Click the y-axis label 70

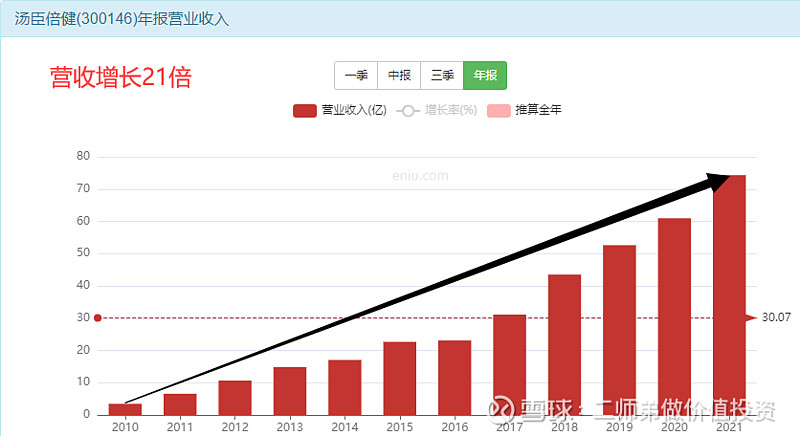(83, 188)
